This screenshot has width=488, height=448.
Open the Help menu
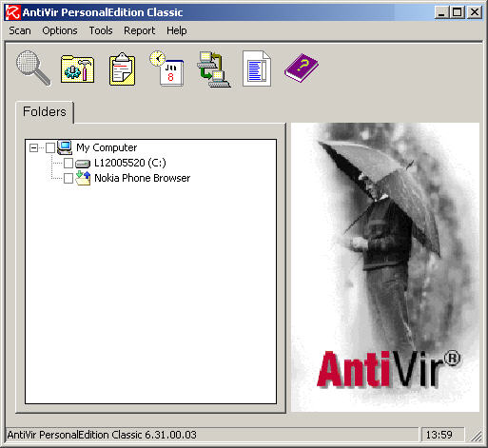[177, 30]
